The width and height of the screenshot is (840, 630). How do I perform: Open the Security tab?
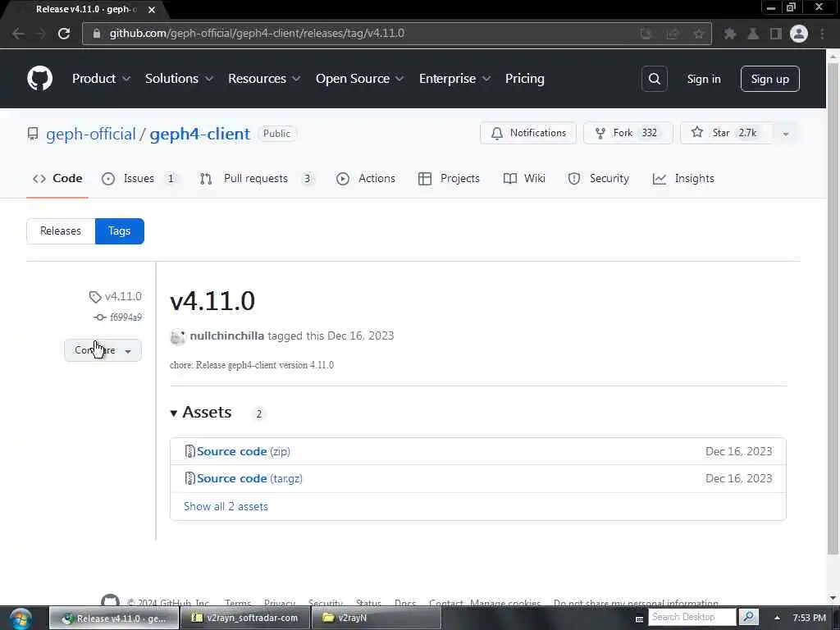[598, 178]
